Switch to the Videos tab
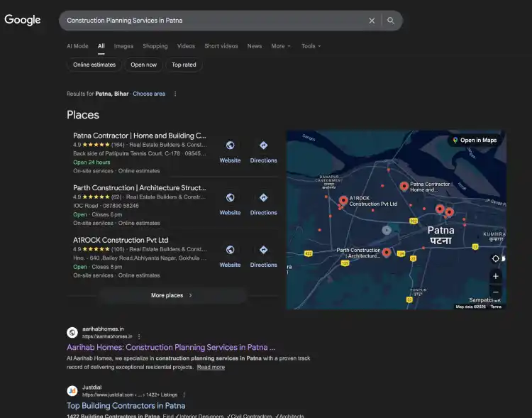This screenshot has width=532, height=418. click(x=186, y=46)
